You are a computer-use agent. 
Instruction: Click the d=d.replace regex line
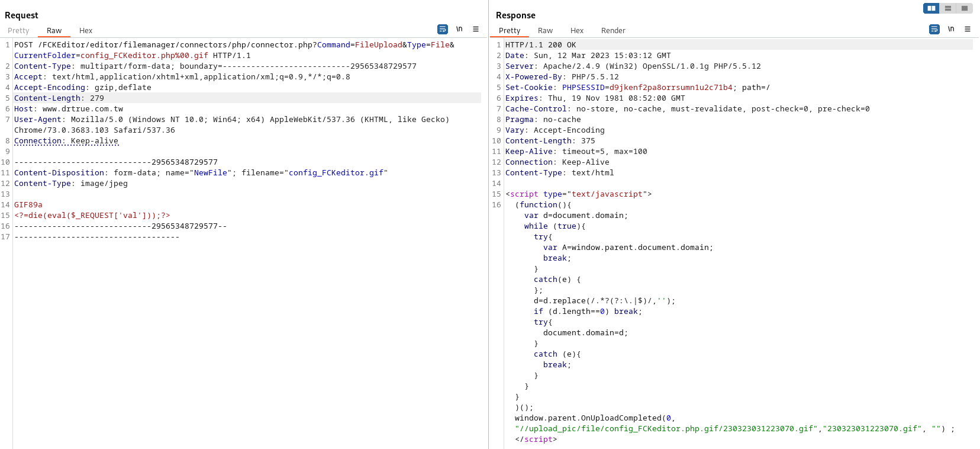(x=605, y=301)
